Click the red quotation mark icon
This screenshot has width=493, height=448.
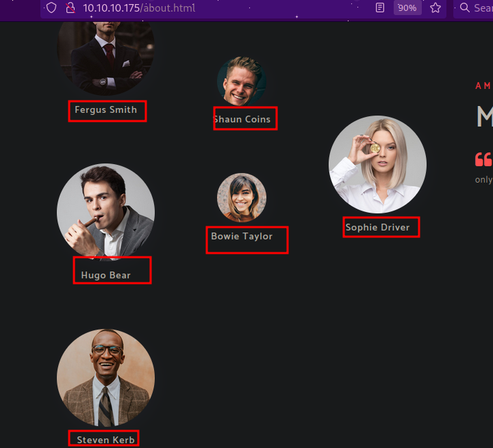click(x=483, y=159)
